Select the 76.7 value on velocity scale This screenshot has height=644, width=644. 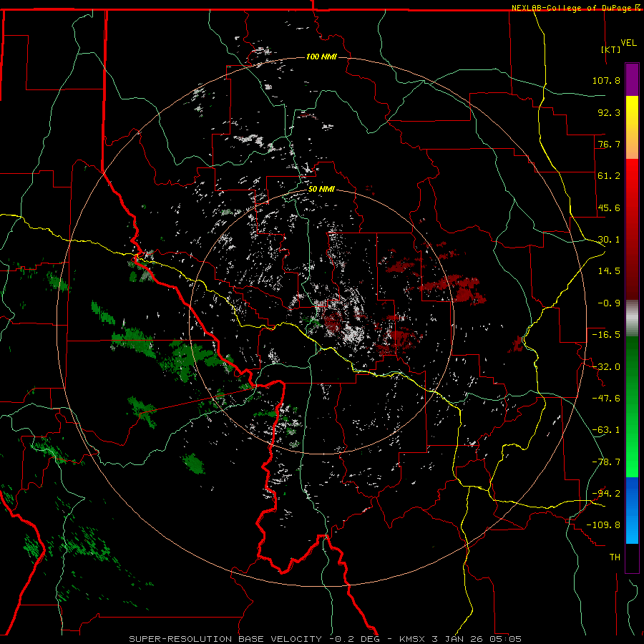609,144
